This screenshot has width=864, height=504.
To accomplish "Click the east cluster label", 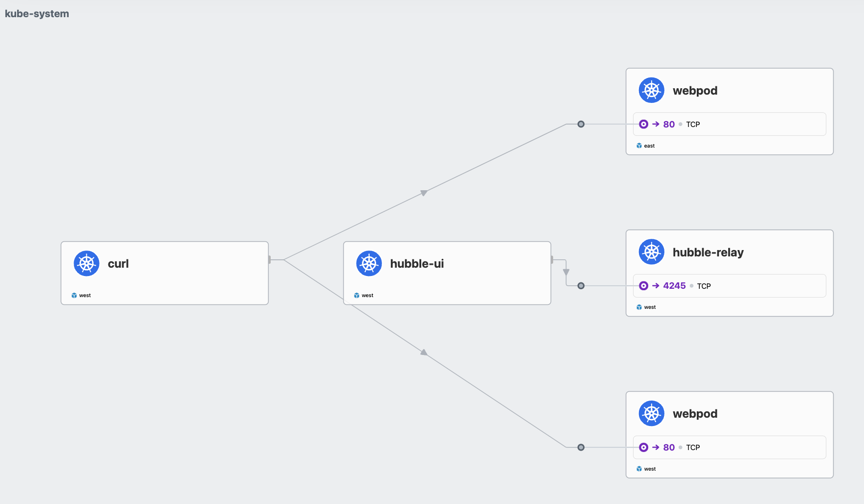I will point(649,146).
